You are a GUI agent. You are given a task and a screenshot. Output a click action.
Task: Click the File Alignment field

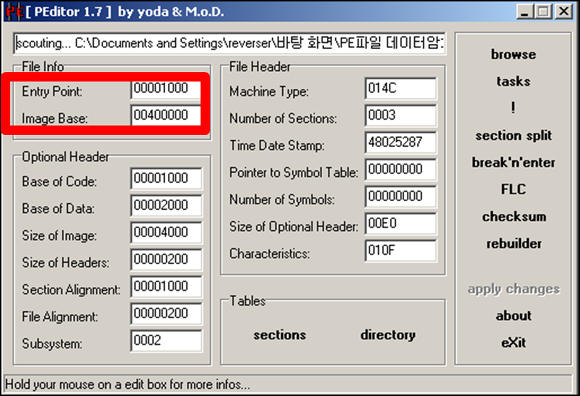click(166, 314)
